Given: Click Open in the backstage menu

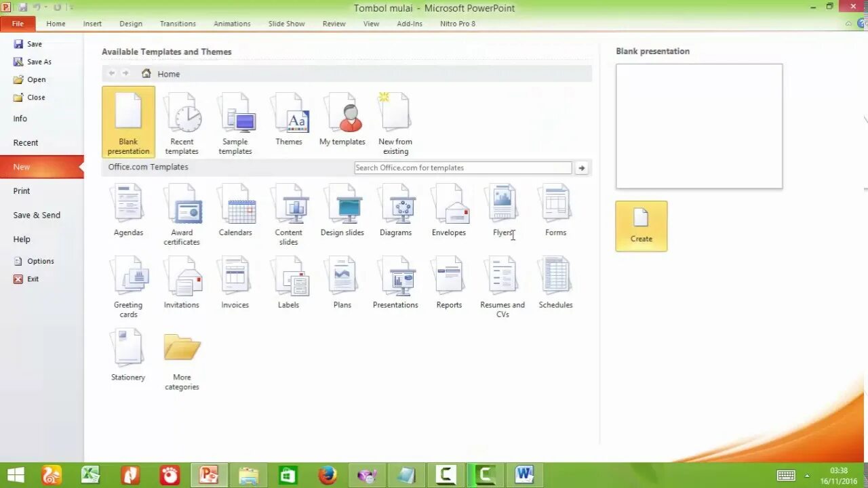Looking at the screenshot, I should [x=30, y=79].
